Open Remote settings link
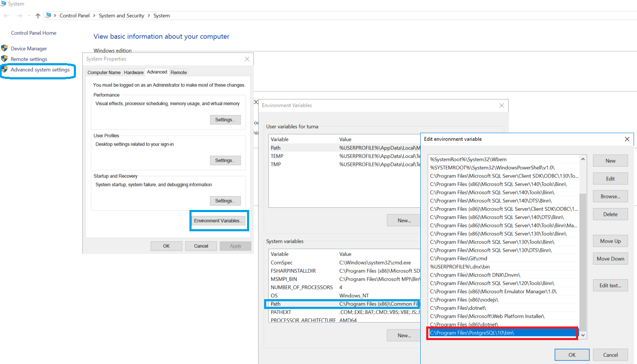This screenshot has width=637, height=364. point(29,59)
